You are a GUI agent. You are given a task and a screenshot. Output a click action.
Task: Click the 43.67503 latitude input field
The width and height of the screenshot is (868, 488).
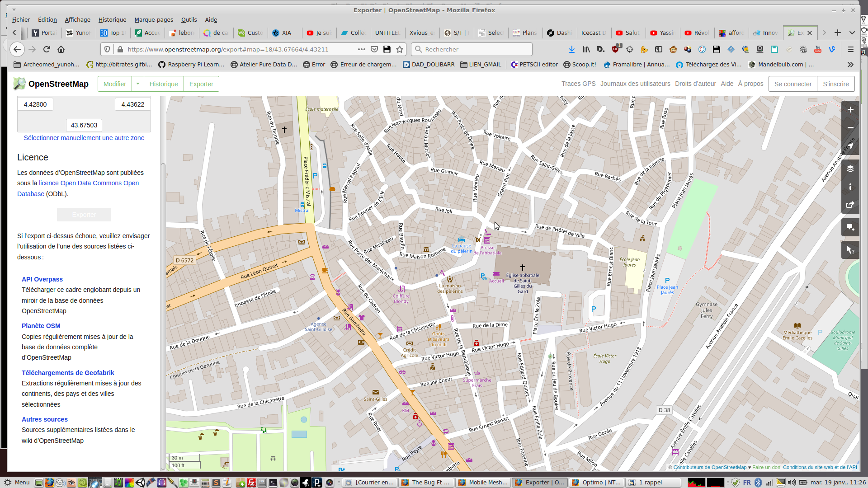coord(84,125)
